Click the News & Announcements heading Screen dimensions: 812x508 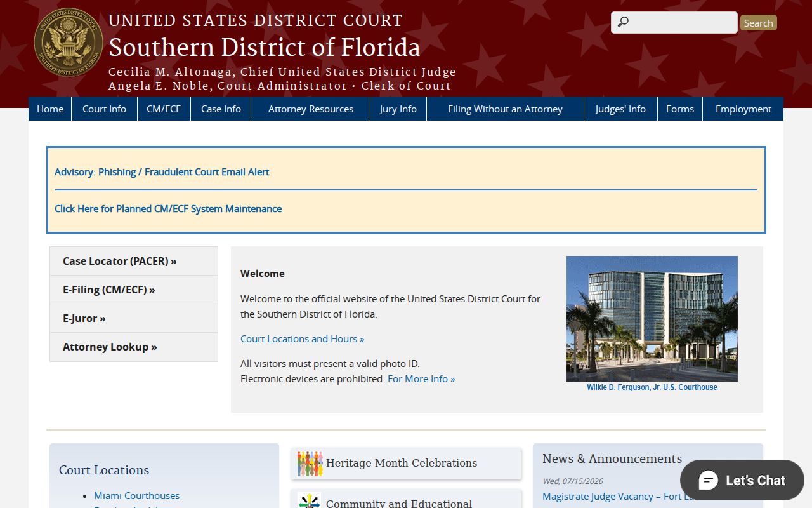[x=612, y=459]
